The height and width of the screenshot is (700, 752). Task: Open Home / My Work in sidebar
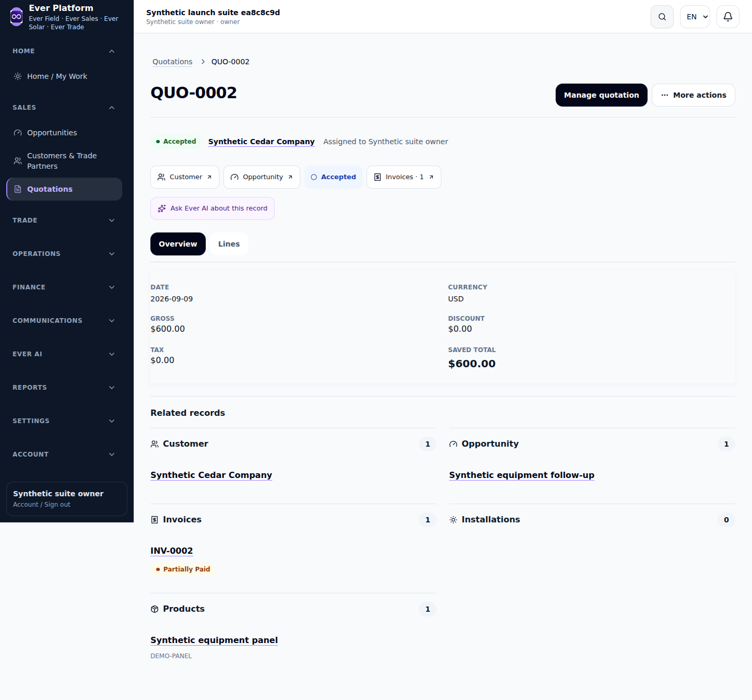tap(64, 76)
